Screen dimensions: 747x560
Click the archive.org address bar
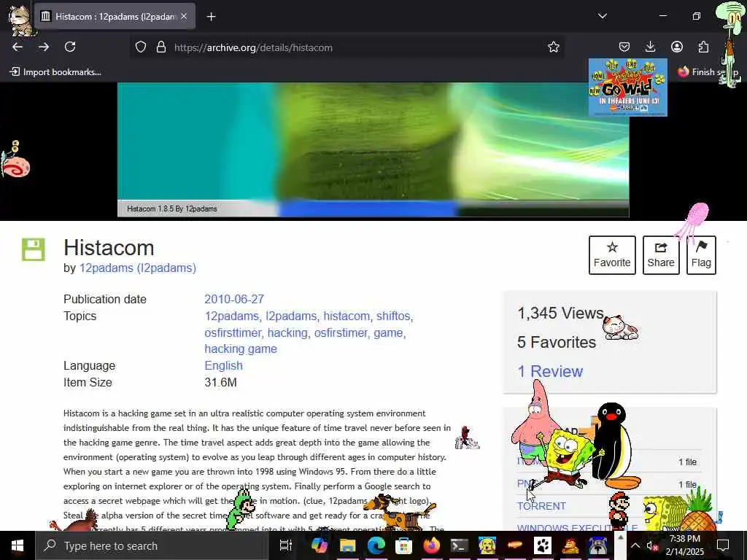[348, 47]
